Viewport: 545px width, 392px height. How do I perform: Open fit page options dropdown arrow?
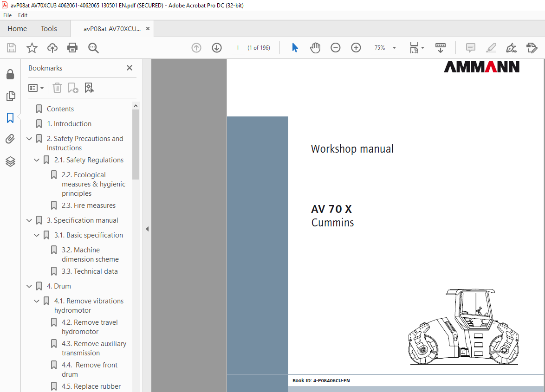(x=422, y=48)
